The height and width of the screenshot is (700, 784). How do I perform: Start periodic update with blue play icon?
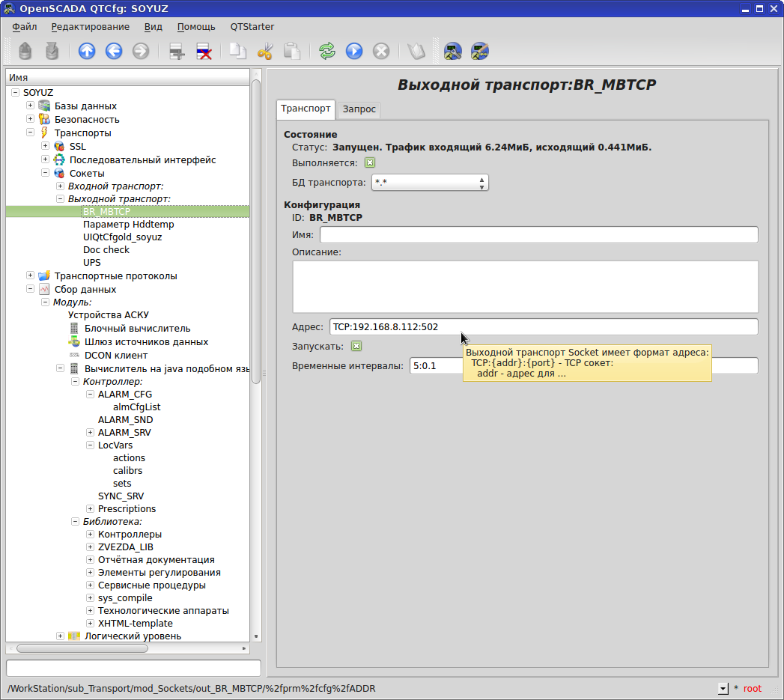pyautogui.click(x=354, y=51)
